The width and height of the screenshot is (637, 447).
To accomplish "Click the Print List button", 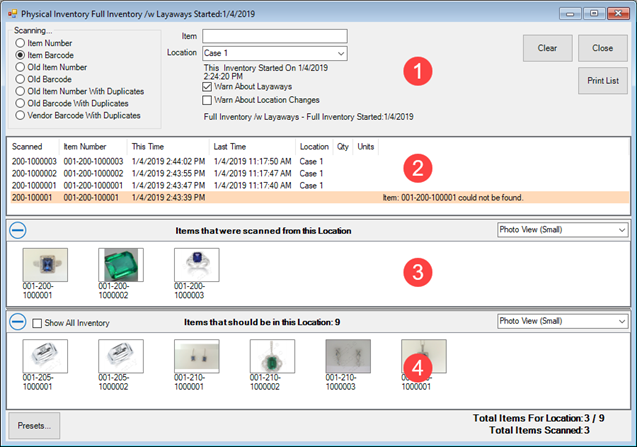I will 602,81.
